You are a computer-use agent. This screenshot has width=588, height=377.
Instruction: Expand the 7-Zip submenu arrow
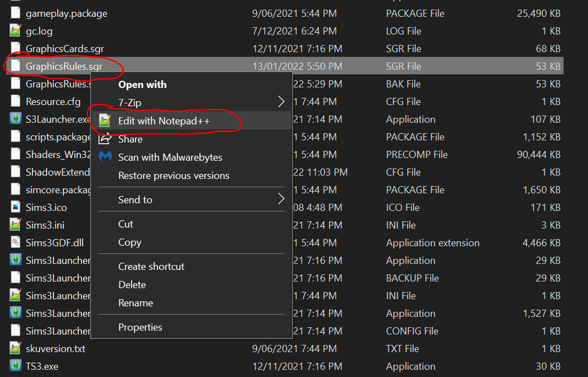pos(281,102)
